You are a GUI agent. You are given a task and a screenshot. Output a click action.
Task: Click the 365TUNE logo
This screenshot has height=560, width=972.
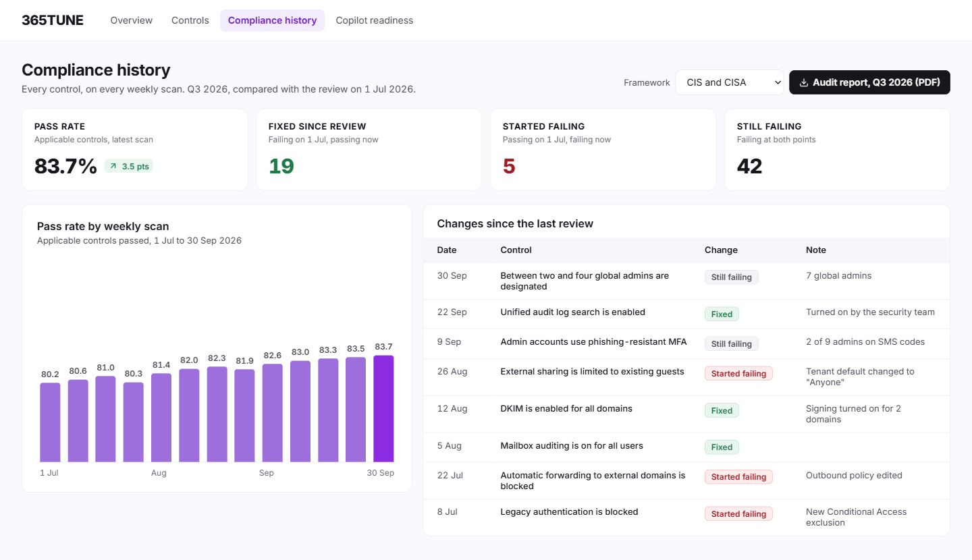coord(53,20)
